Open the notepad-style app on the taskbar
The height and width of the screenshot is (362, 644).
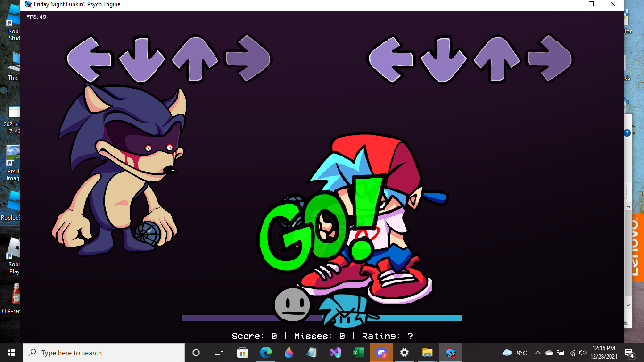pos(312,353)
